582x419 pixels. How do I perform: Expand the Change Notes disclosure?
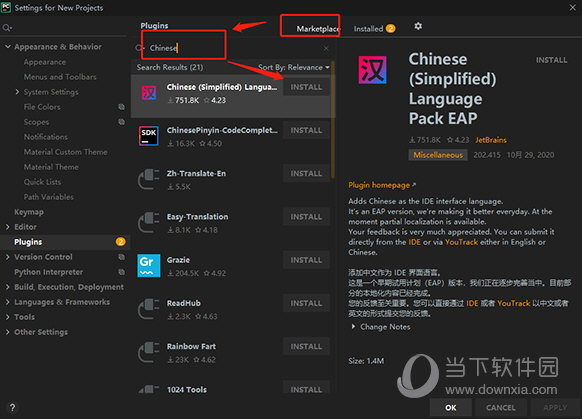coord(353,327)
